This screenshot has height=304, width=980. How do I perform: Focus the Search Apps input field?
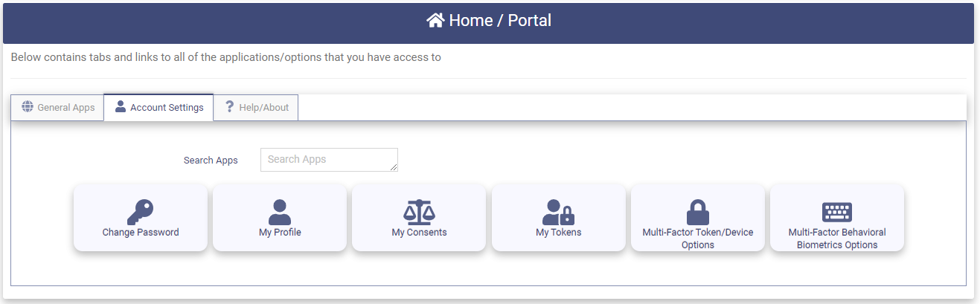pyautogui.click(x=329, y=160)
